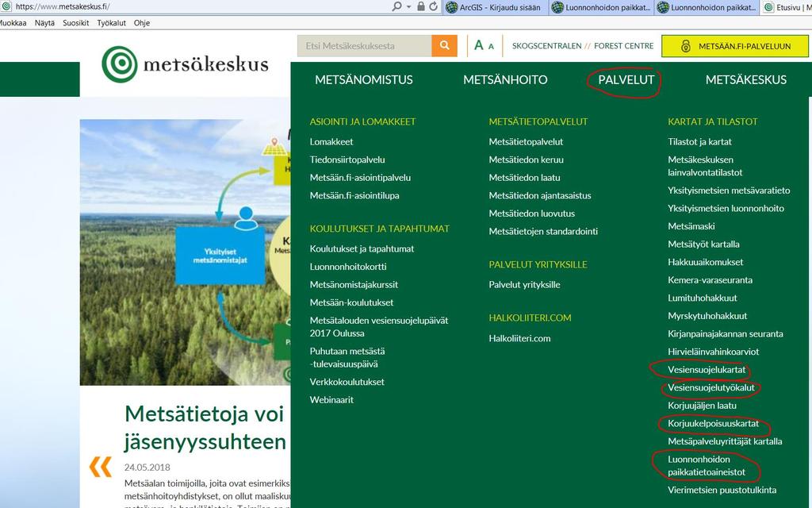The image size is (812, 508).
Task: Open Metsätalouden vesiensuojelupäivät 2017 Oulussa link
Action: point(379,326)
